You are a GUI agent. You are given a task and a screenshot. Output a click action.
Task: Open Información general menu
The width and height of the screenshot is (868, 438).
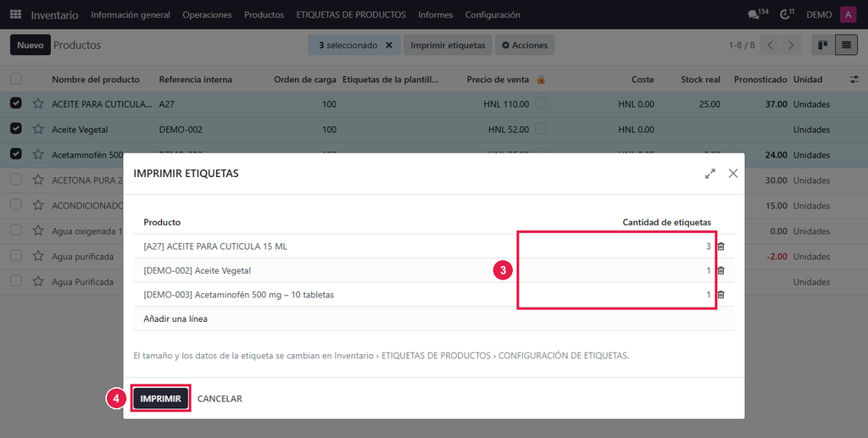click(131, 15)
